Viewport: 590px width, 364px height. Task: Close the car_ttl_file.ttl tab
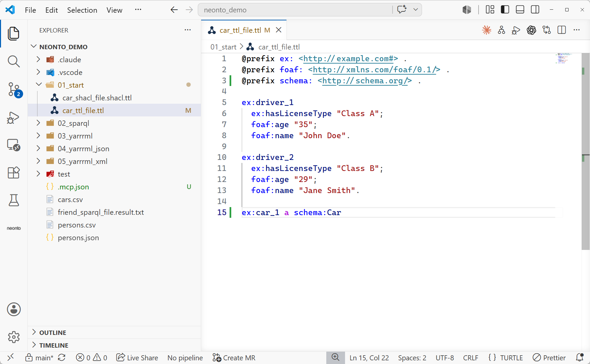click(x=278, y=30)
